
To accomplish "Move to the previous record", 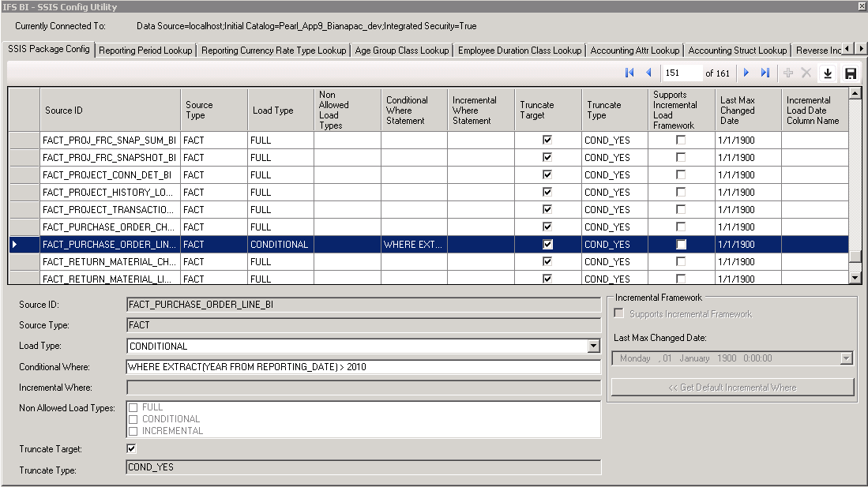I will pyautogui.click(x=649, y=73).
